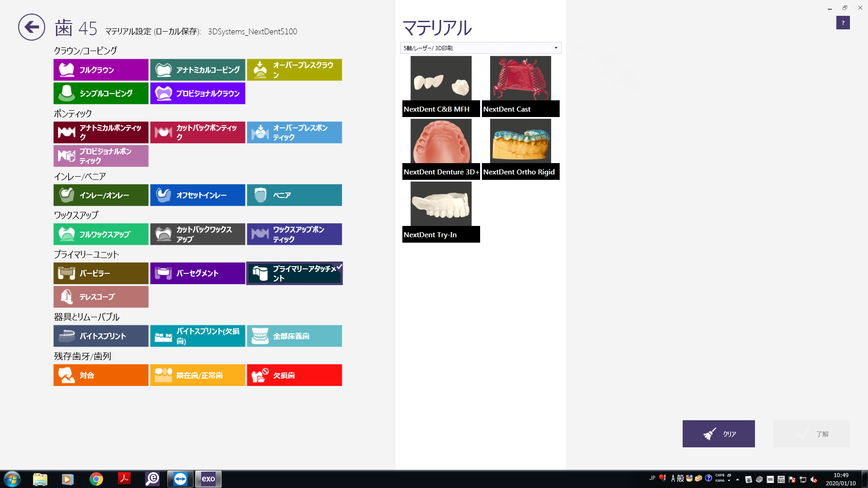This screenshot has height=488, width=868.
Task: Select アナトミカルポンティック tile
Action: click(x=101, y=132)
